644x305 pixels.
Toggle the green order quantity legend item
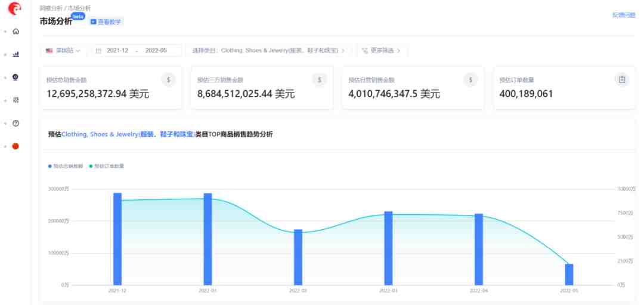pos(106,167)
